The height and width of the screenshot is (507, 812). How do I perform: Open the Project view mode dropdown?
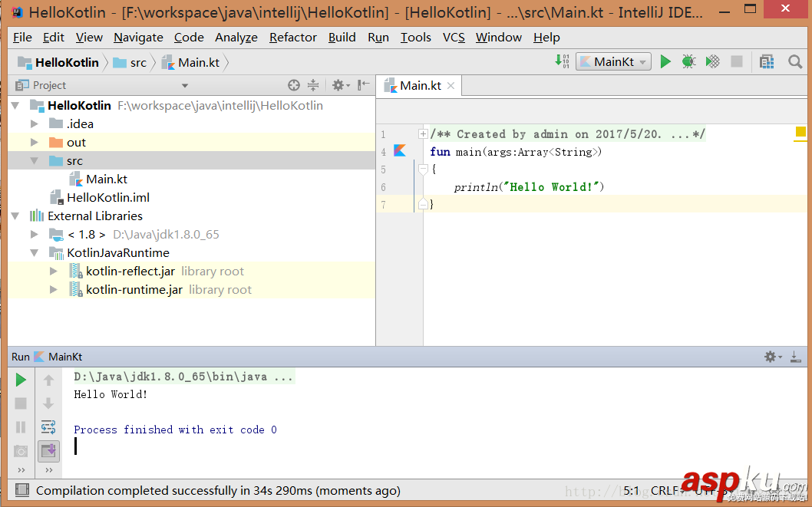[x=185, y=85]
